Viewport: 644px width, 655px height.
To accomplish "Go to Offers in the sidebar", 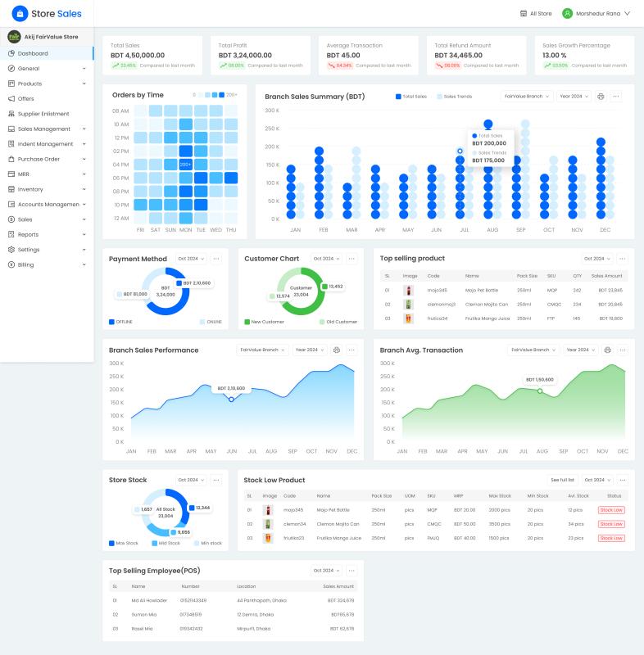I will pos(25,98).
